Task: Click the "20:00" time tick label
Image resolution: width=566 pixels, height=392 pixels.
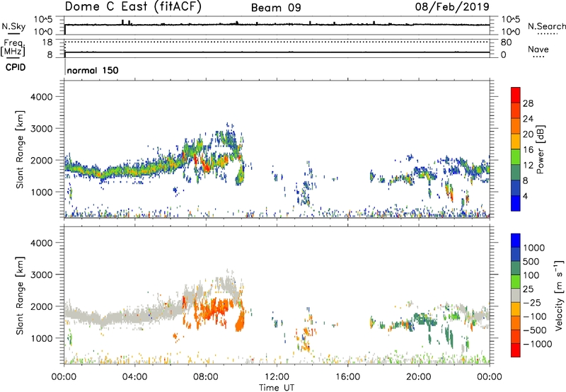Action: point(419,377)
